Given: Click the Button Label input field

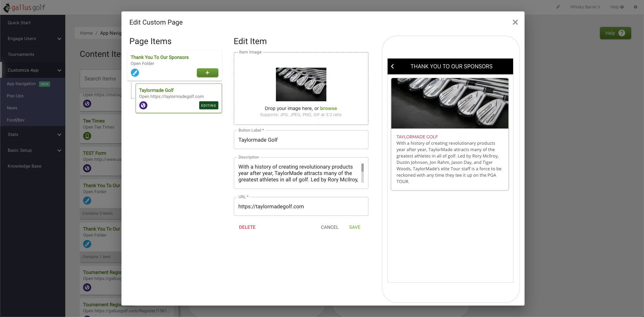Looking at the screenshot, I should point(301,140).
